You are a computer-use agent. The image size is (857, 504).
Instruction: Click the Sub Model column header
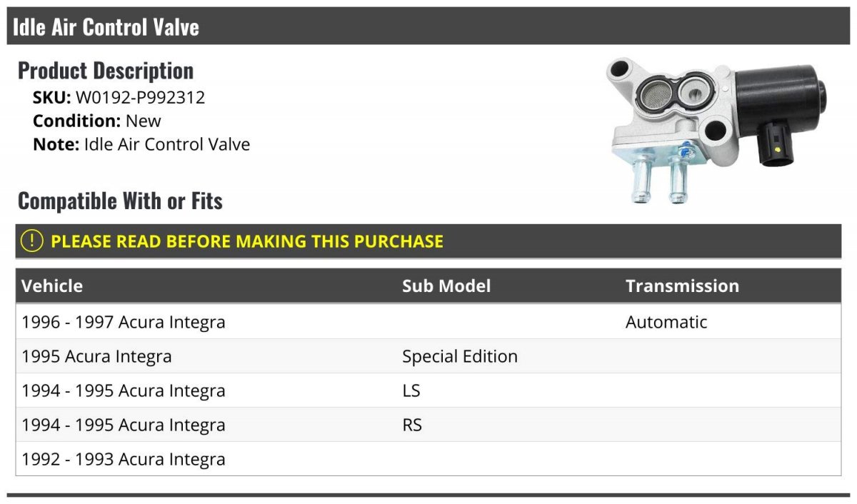click(x=446, y=286)
